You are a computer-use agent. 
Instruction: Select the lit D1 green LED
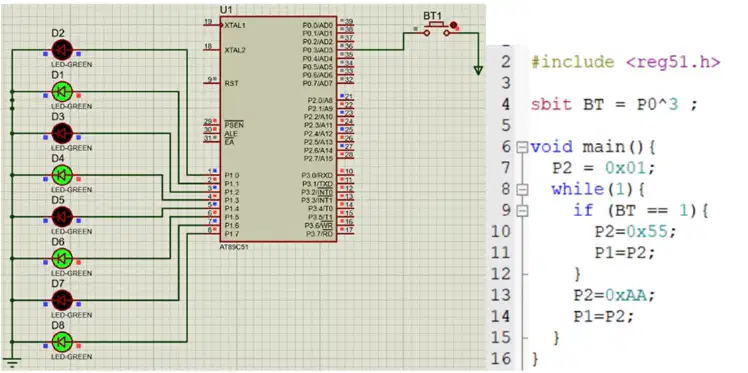[62, 91]
